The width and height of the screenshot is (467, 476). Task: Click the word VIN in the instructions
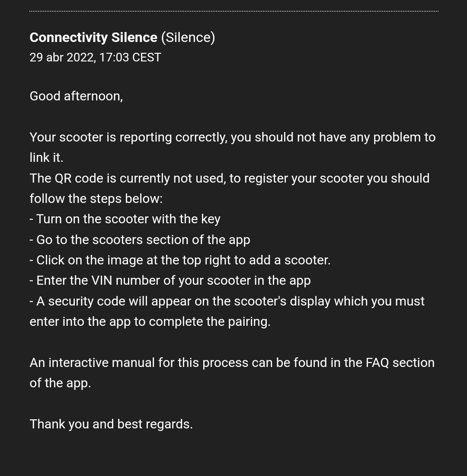click(102, 280)
